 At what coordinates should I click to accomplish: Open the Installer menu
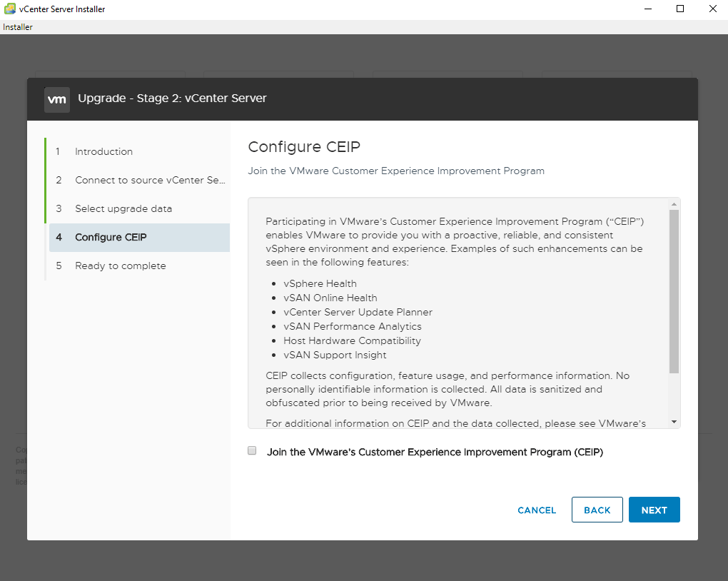click(18, 27)
